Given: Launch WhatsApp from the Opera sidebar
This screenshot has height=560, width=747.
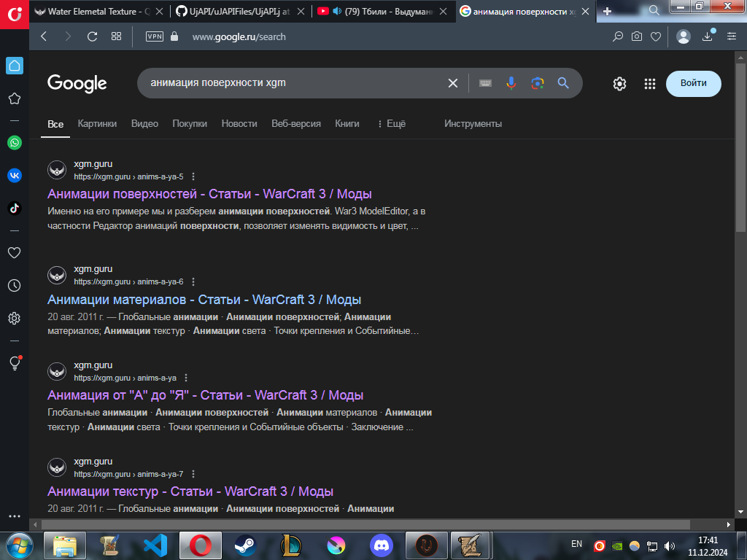Looking at the screenshot, I should (x=15, y=142).
